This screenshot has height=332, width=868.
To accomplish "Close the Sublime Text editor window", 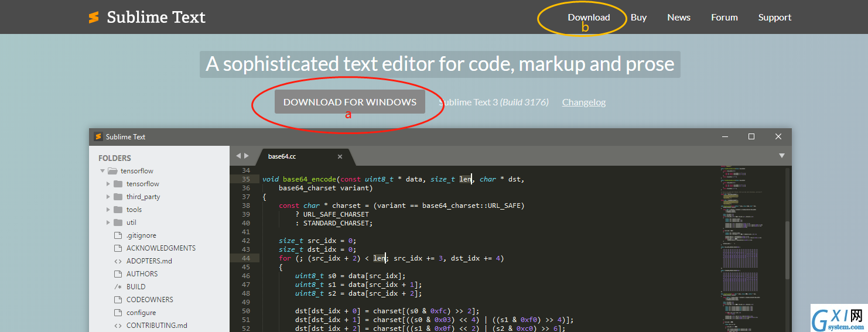I will 778,136.
